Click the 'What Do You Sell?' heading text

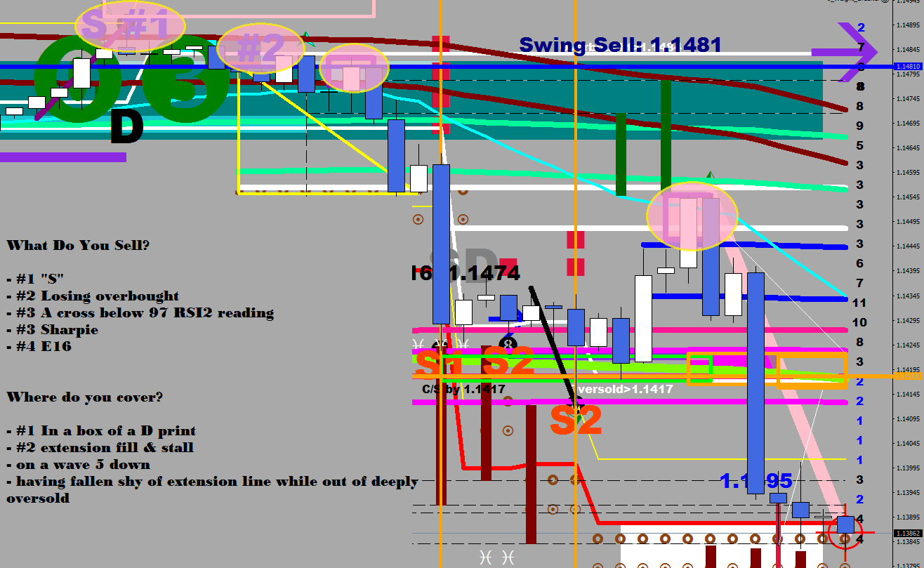click(x=77, y=246)
